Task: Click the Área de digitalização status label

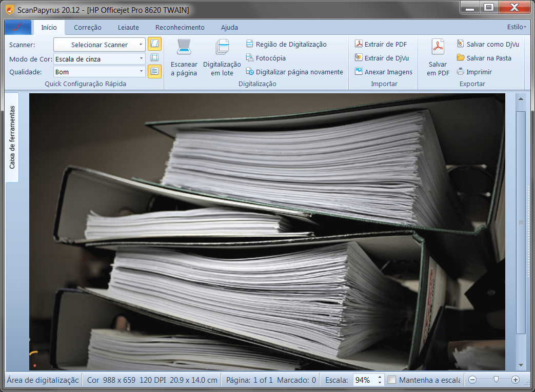Action: click(x=43, y=380)
